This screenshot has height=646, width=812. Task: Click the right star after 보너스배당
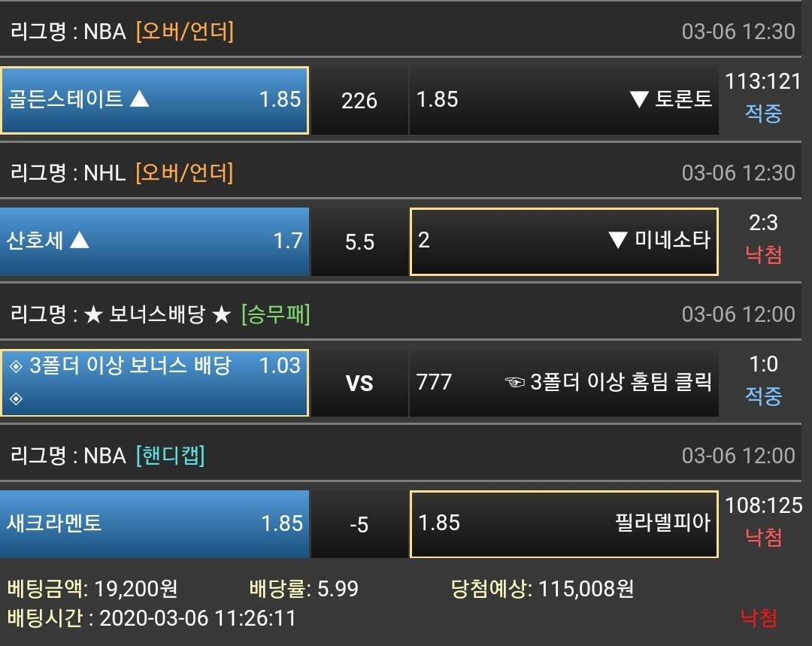(220, 314)
